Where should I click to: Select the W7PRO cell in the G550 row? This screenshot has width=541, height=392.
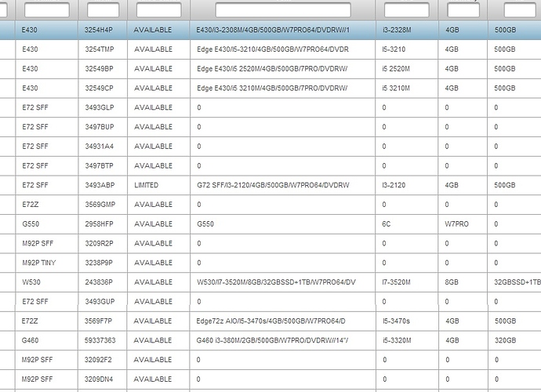tap(456, 224)
